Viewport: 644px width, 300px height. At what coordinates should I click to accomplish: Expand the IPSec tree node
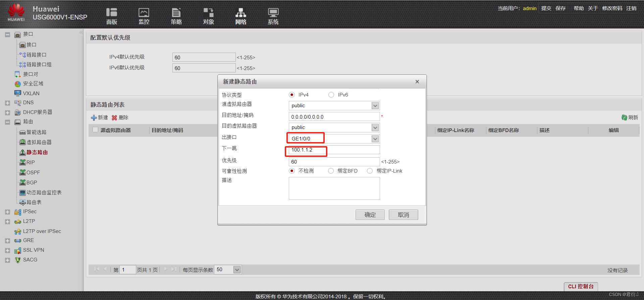point(7,212)
